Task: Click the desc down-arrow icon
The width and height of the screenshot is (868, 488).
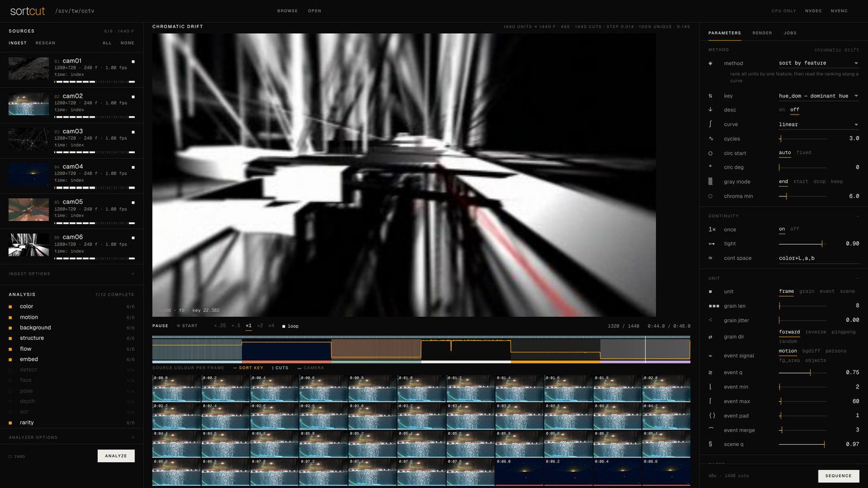Action: (x=710, y=110)
